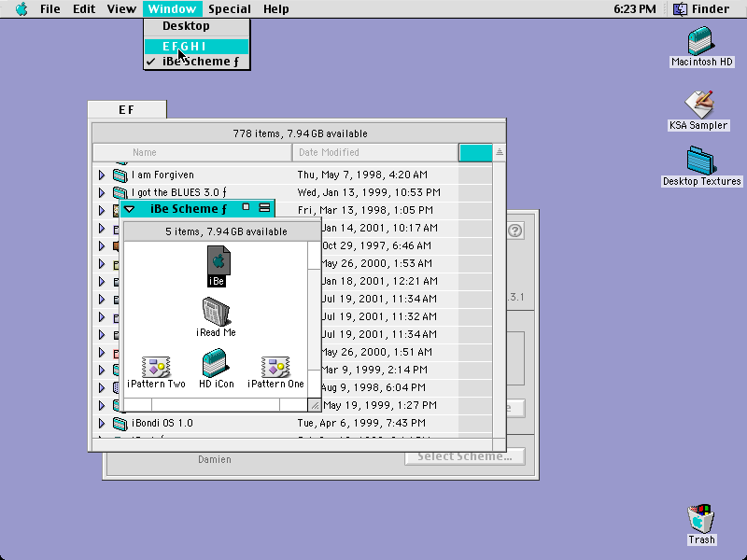Screen dimensions: 747x560
Task: Toggle the sort order button
Action: click(500, 152)
